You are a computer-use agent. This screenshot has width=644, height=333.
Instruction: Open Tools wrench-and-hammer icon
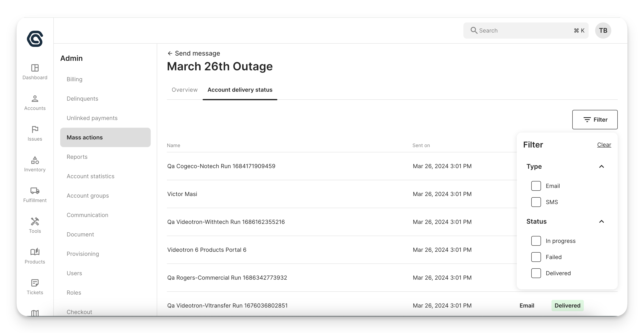point(35,222)
